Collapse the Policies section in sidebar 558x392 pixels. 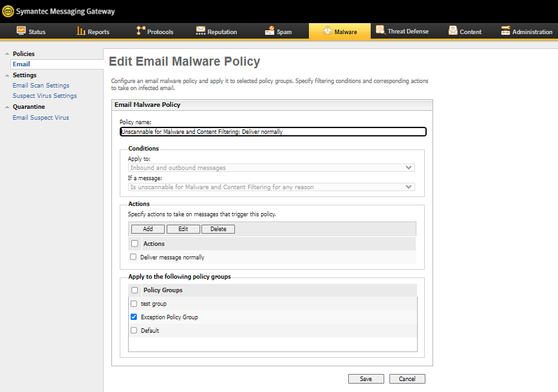(6, 54)
